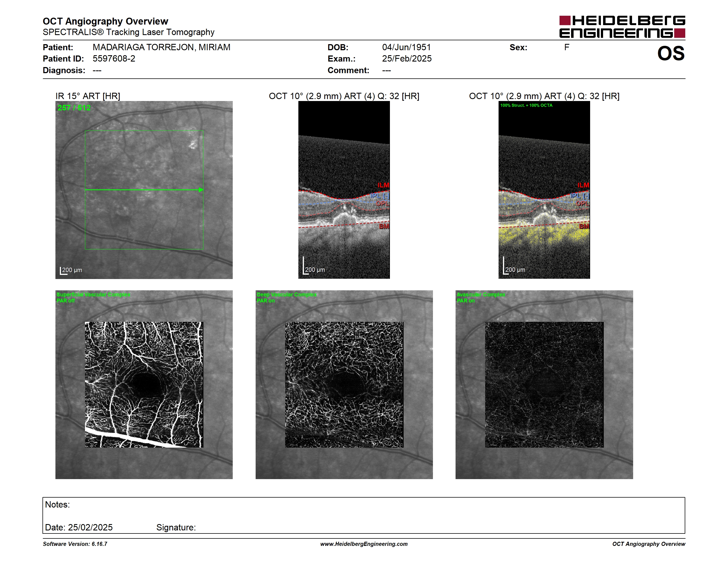
Task: Click the SPECTRALIS Tracking Laser Tomography subtitle
Action: coord(128,32)
